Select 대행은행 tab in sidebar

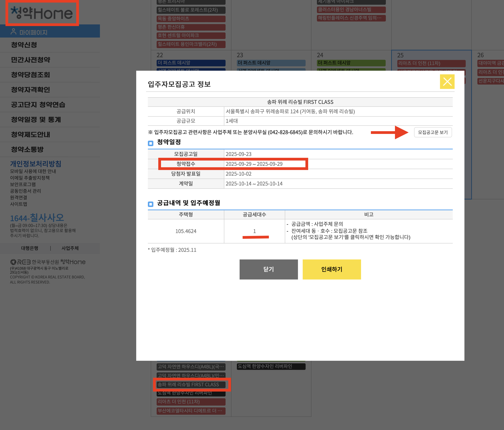coord(29,248)
